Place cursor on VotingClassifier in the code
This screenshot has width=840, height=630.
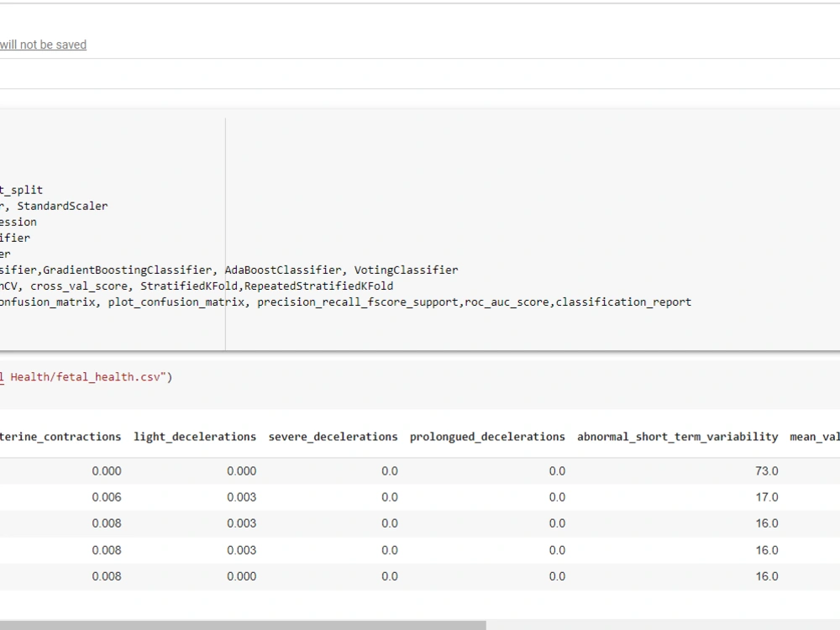[406, 270]
